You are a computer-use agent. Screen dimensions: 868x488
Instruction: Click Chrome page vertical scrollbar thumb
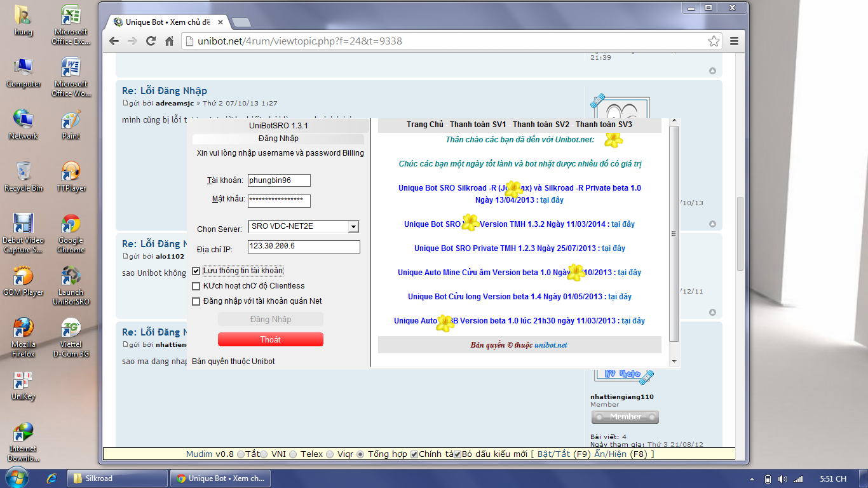click(x=740, y=233)
